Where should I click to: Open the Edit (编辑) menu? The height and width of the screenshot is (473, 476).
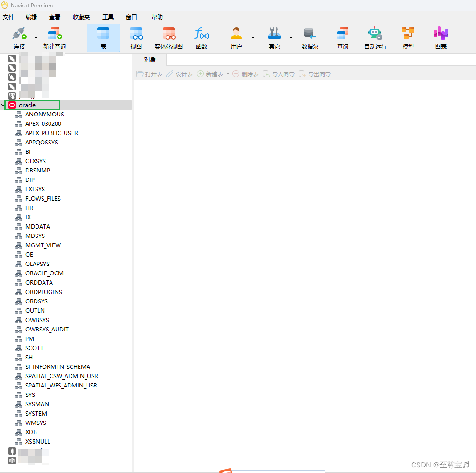(x=31, y=17)
